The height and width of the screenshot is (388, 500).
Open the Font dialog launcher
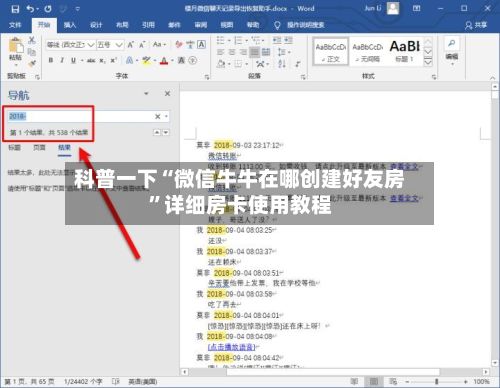[x=207, y=77]
